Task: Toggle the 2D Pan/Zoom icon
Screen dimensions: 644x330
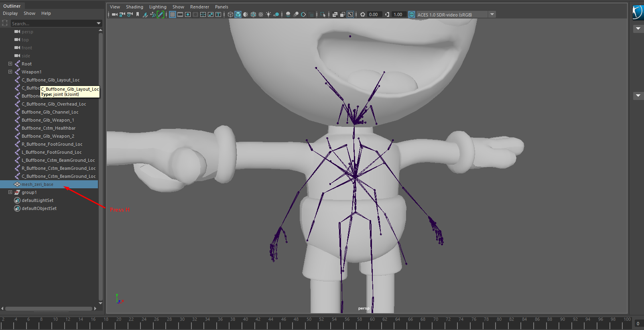Action: coord(153,14)
